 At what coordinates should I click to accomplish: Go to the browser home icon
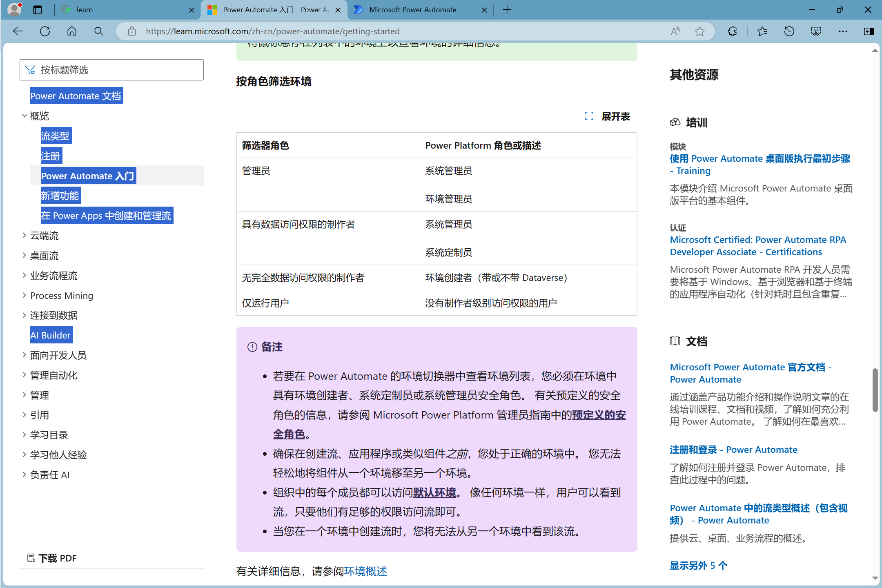[x=72, y=31]
